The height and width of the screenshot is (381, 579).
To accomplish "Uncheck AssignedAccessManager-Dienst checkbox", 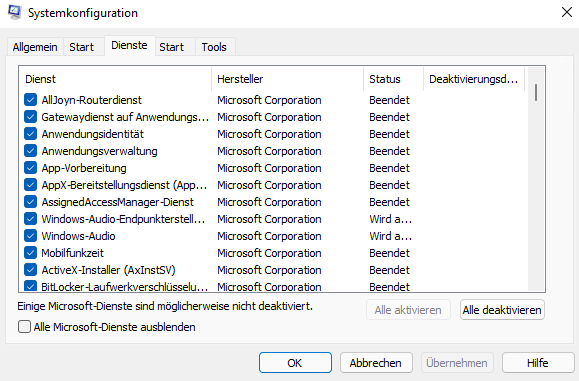I will (x=30, y=202).
